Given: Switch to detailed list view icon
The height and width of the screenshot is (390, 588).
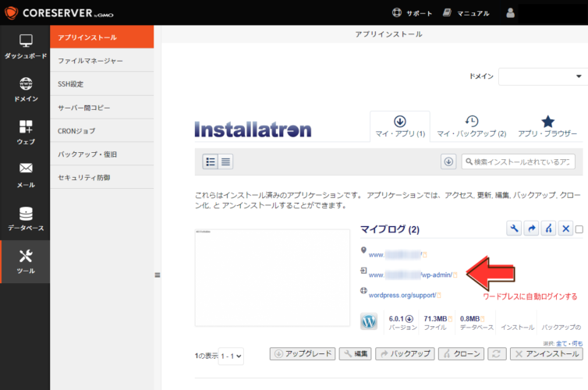Looking at the screenshot, I should pyautogui.click(x=211, y=161).
